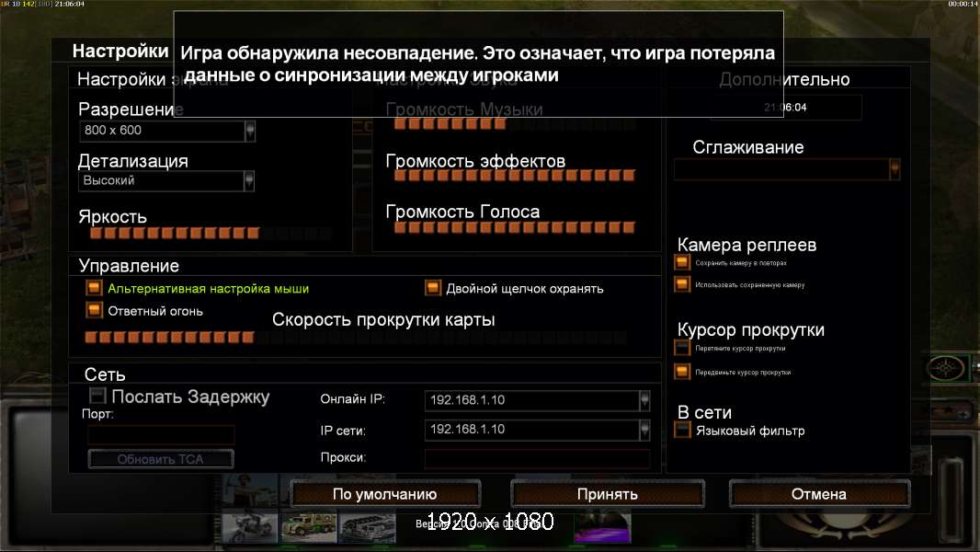Click the Камера реплеев heading
Screen dimensions: 980x552
(x=746, y=245)
